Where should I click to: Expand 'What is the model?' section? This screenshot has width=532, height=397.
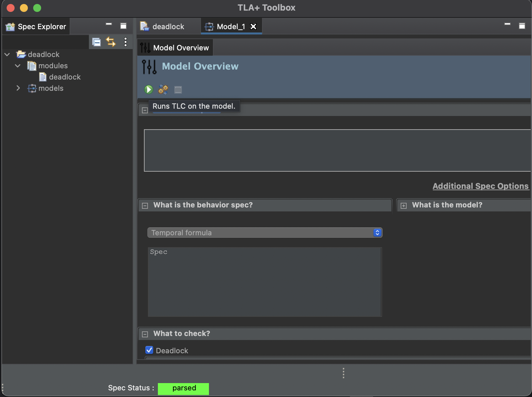404,206
